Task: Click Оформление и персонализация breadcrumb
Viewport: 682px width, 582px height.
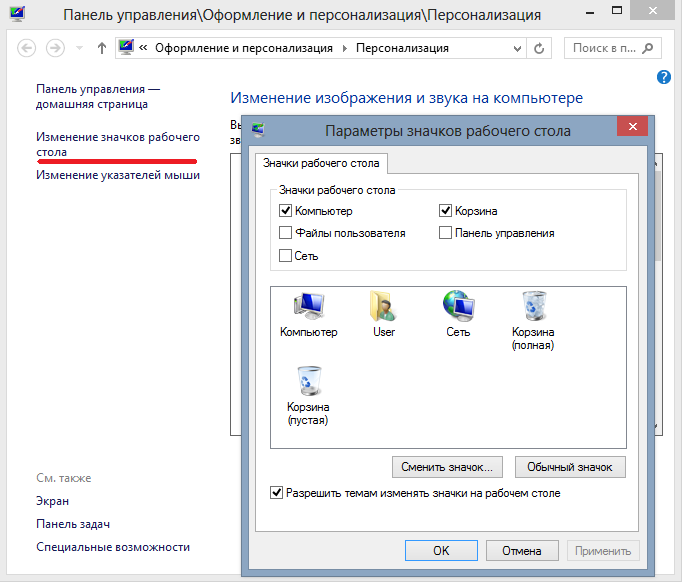Action: click(x=244, y=48)
